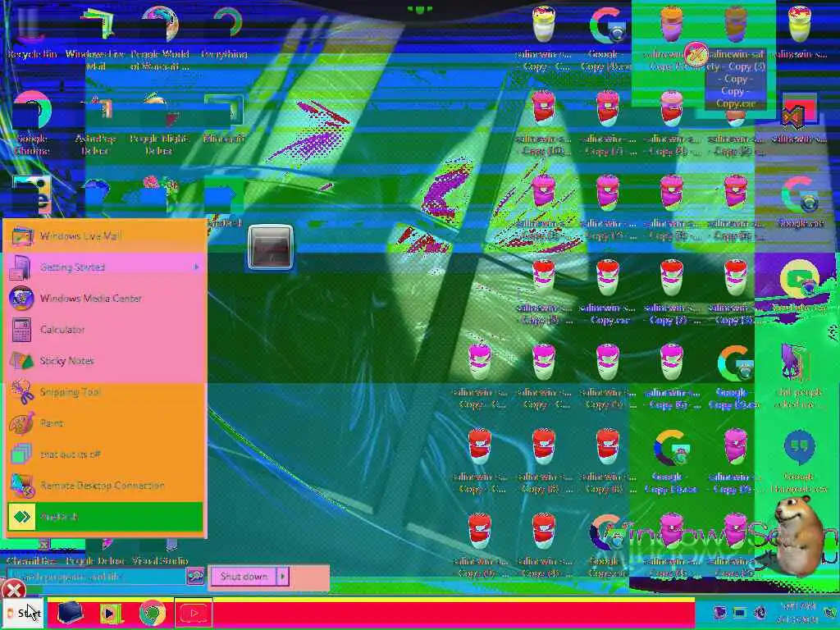Expand the Getting Started submenu arrow
Viewport: 840px width, 630px height.
click(x=197, y=267)
